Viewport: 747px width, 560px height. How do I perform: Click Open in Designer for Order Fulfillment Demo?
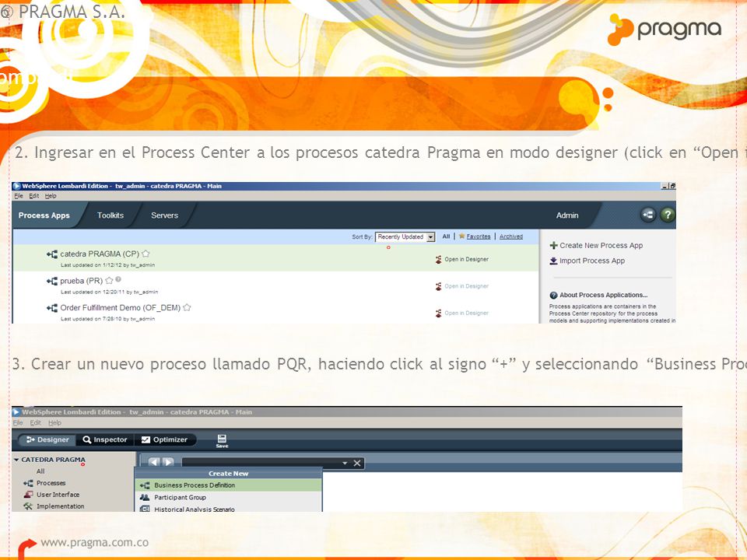point(466,313)
